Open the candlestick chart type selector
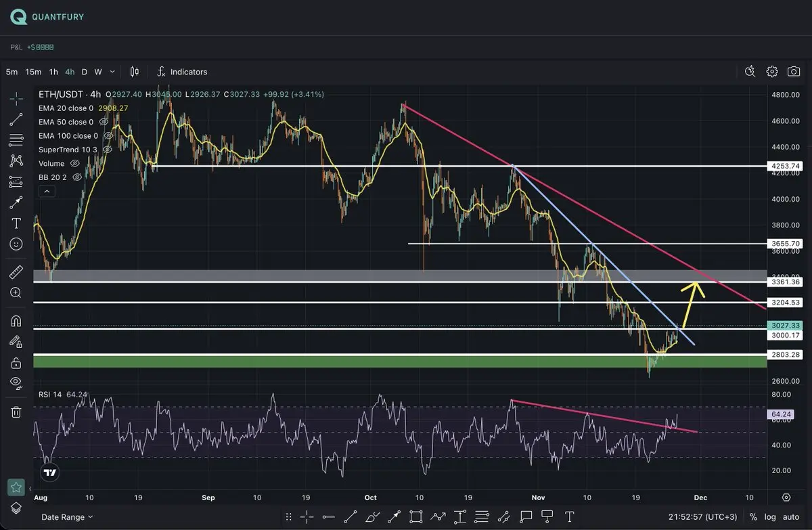 [134, 72]
